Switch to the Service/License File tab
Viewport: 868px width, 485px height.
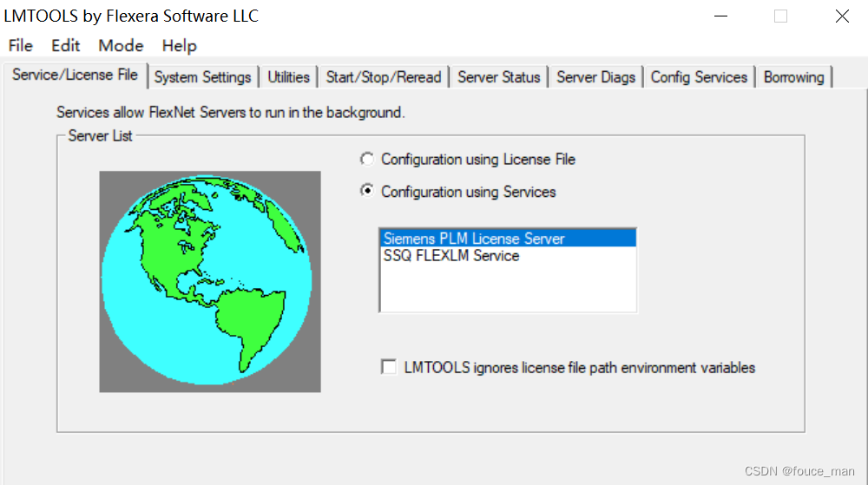click(76, 75)
